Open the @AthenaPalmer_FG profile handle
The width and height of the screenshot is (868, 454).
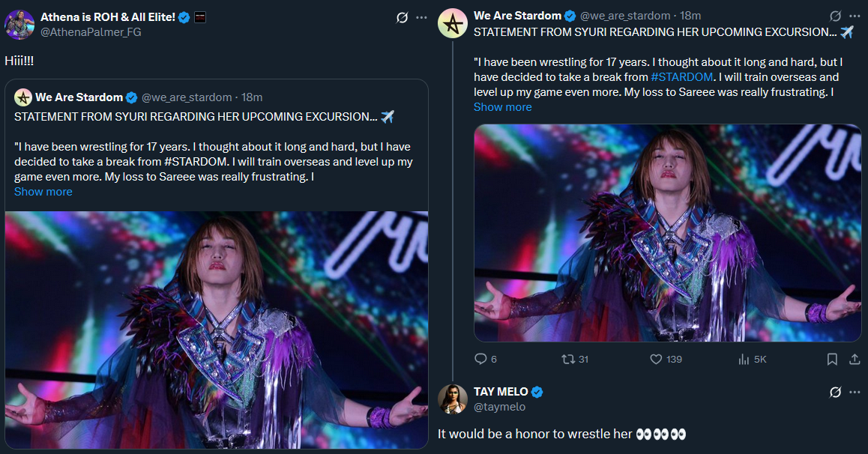click(90, 32)
